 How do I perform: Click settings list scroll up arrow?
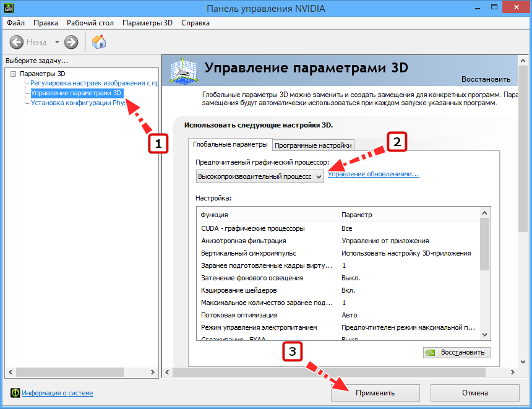[484, 213]
